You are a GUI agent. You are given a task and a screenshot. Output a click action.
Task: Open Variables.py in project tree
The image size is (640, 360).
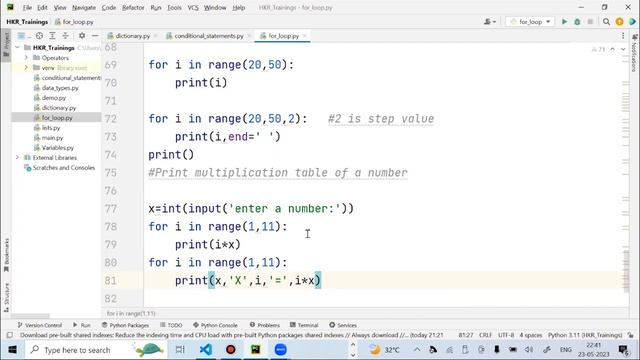click(54, 148)
